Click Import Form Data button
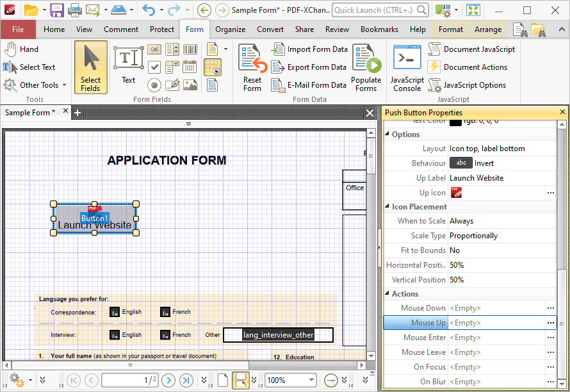This screenshot has width=570, height=392. click(x=309, y=49)
